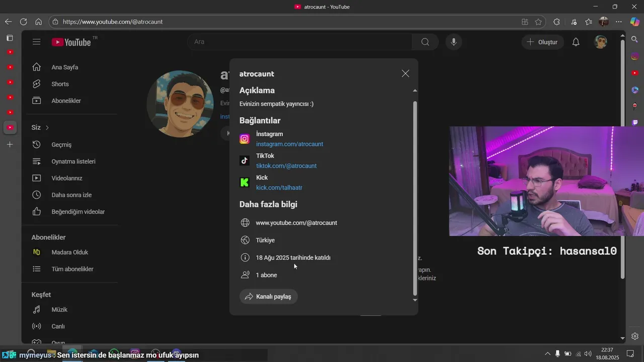Screen dimensions: 644x362
Task: Click the globe icon beside channel URL
Action: [x=245, y=223]
